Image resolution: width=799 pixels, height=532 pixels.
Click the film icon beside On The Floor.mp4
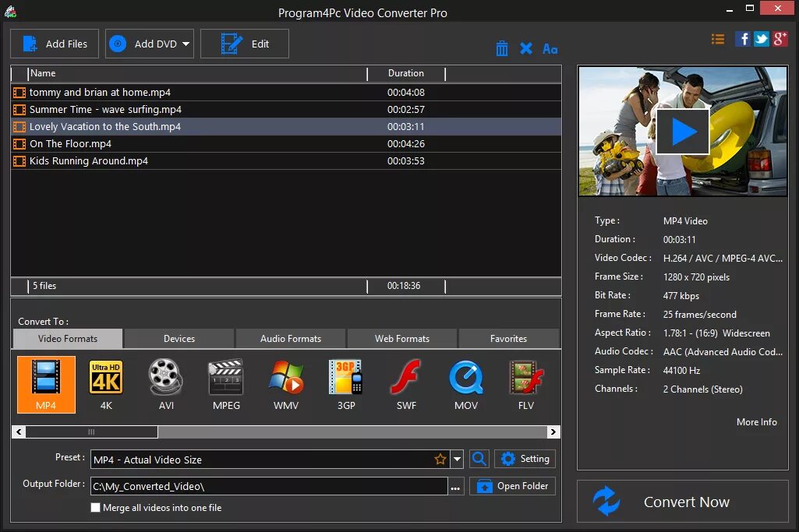click(x=19, y=144)
